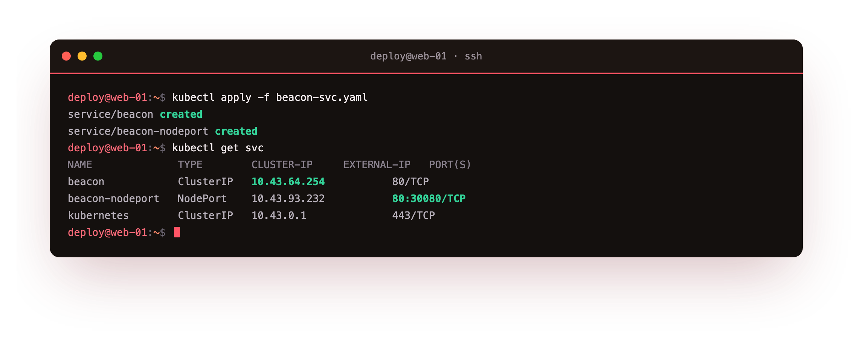Minimize the window with the yellow button
The height and width of the screenshot is (348, 868).
coord(82,56)
